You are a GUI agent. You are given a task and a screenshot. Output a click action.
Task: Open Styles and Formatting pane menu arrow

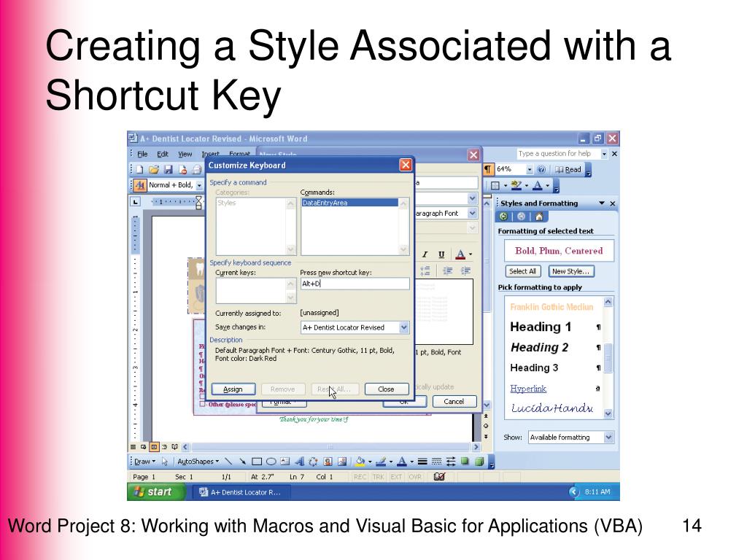click(x=602, y=203)
